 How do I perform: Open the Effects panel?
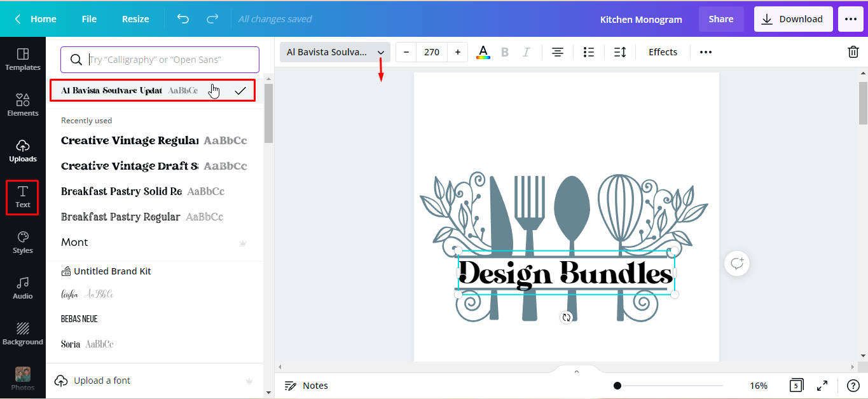coord(663,52)
